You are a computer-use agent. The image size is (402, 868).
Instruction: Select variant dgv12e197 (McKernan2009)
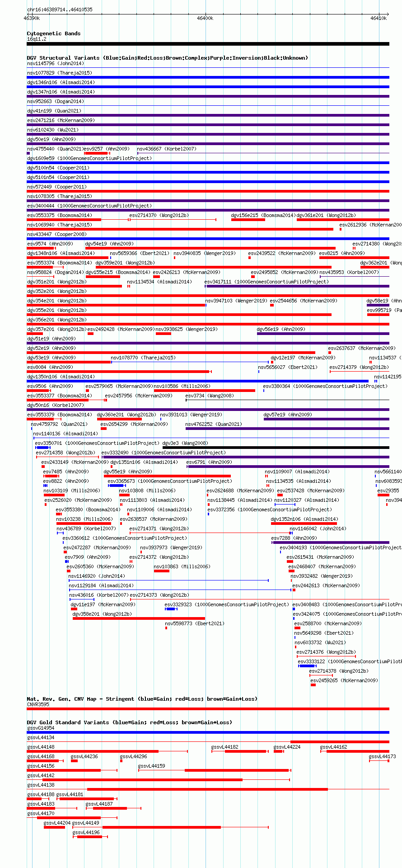(x=303, y=358)
